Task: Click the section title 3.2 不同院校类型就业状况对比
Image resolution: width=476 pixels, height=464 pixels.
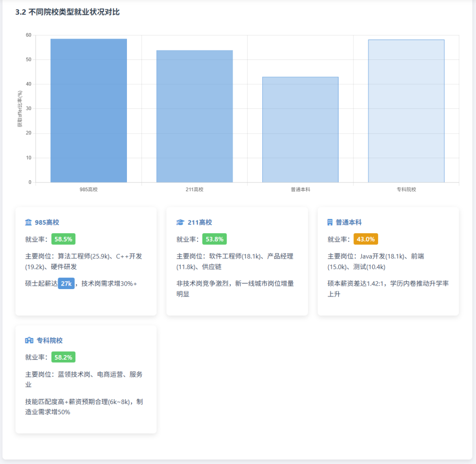Action: (x=67, y=12)
